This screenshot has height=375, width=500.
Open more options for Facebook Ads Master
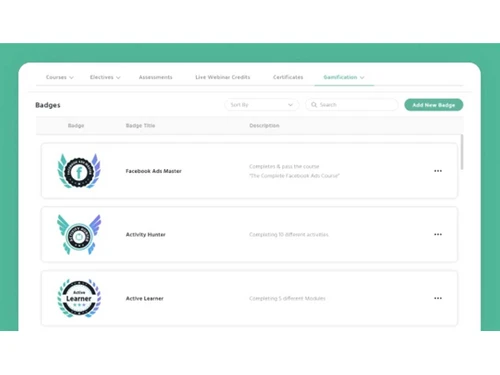coord(438,171)
